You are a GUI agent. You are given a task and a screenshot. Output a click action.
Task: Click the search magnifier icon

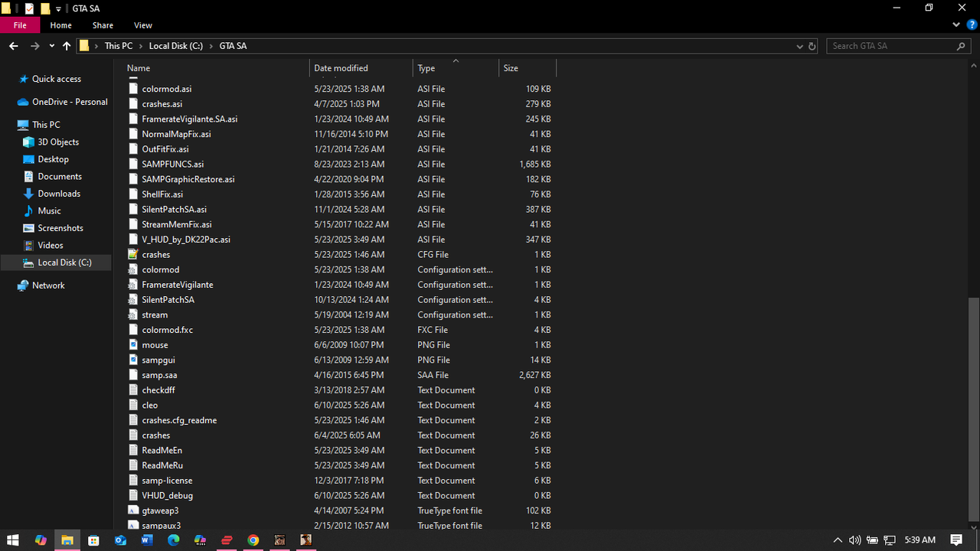pos(962,46)
